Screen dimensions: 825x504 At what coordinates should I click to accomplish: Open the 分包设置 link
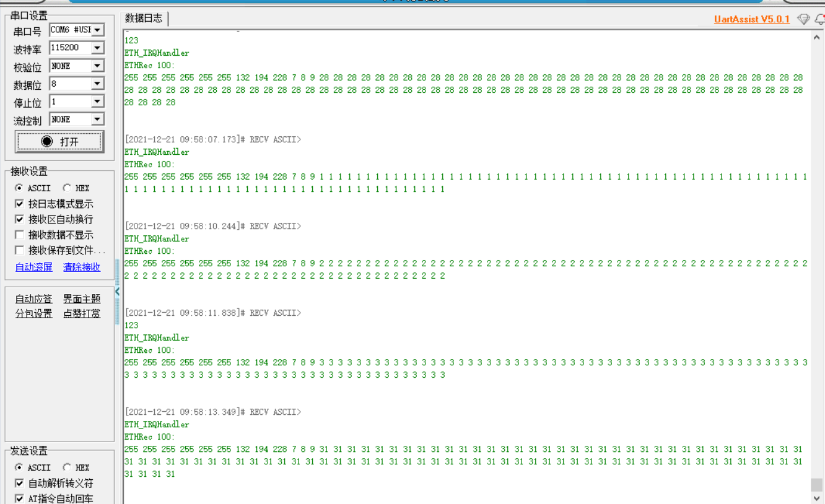pos(34,314)
